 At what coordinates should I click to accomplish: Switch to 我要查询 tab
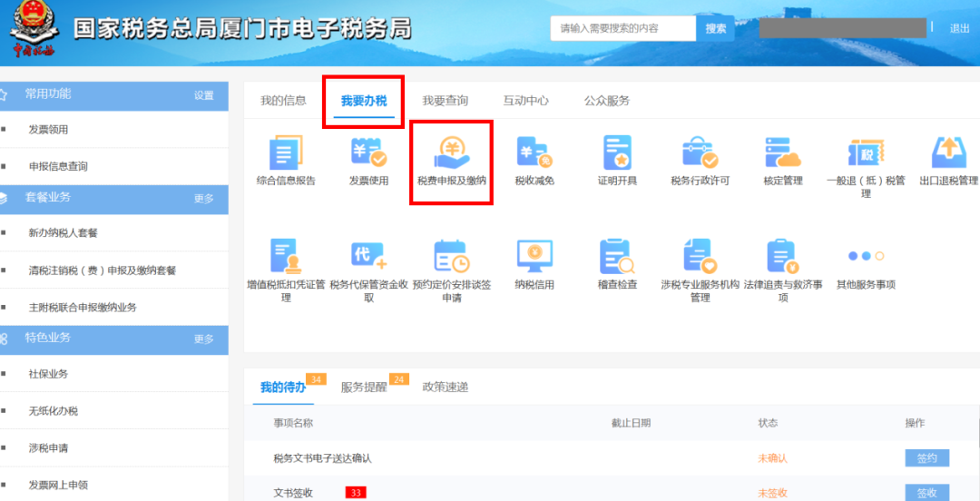(x=445, y=101)
